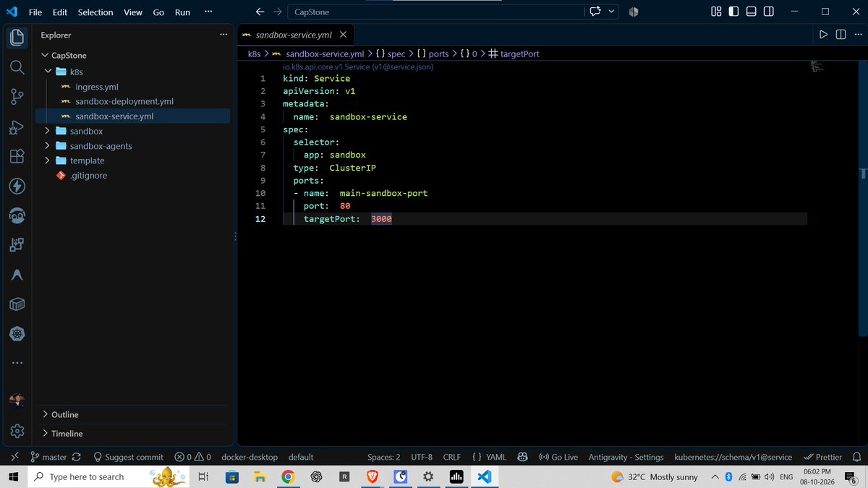Collapse the k8s folder
This screenshot has width=868, height=488.
[x=132, y=72]
